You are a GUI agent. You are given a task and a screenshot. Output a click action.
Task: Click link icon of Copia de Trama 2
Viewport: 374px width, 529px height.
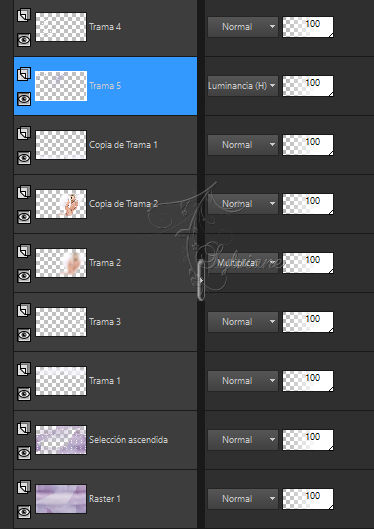(x=24, y=192)
